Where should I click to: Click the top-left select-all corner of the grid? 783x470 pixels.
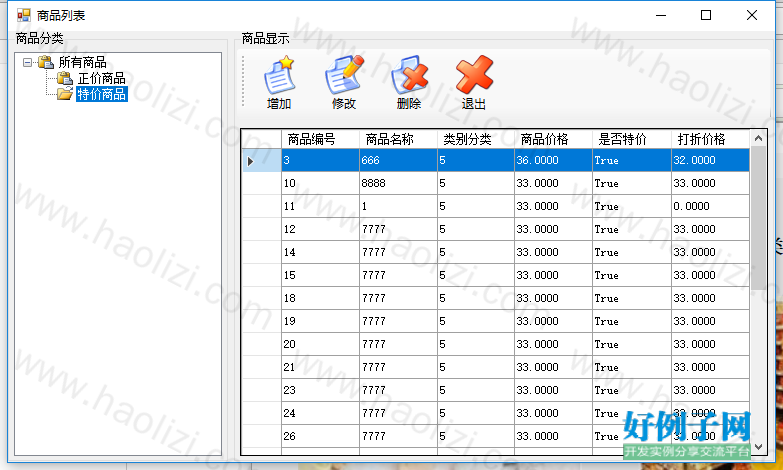click(x=262, y=139)
